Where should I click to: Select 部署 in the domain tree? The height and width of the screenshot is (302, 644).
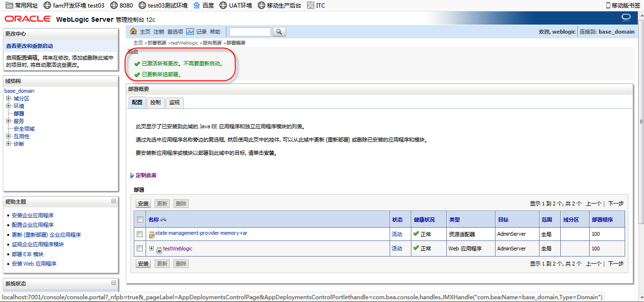point(19,114)
